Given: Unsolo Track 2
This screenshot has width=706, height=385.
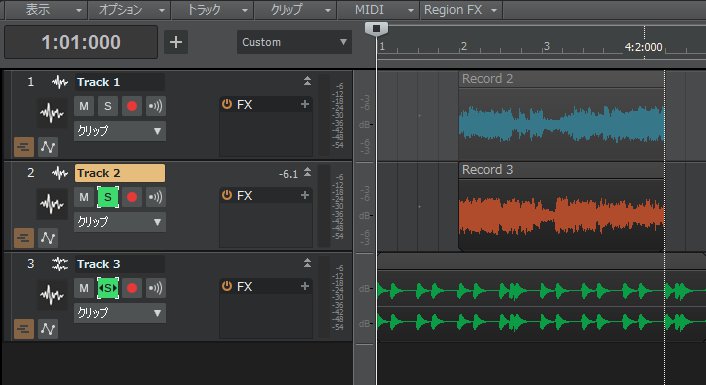Looking at the screenshot, I should (x=108, y=197).
